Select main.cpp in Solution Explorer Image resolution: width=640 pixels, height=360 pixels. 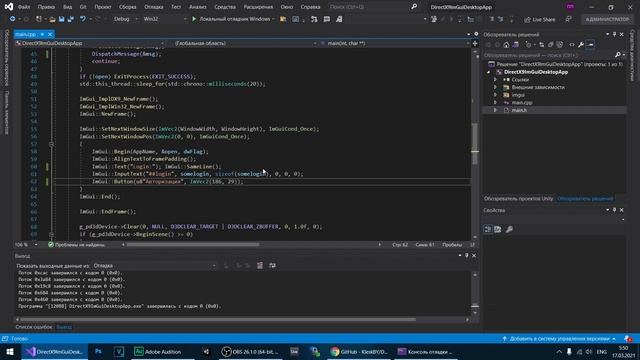click(x=522, y=103)
